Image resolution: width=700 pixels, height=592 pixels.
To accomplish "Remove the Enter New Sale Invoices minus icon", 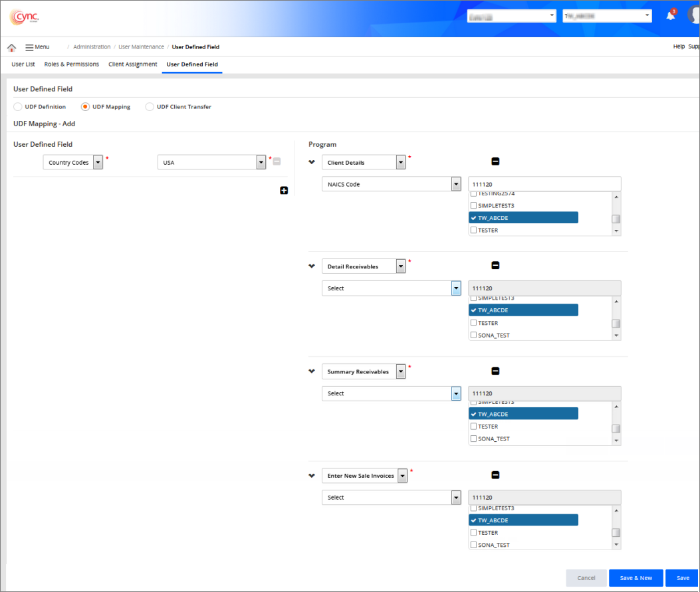I will point(495,475).
